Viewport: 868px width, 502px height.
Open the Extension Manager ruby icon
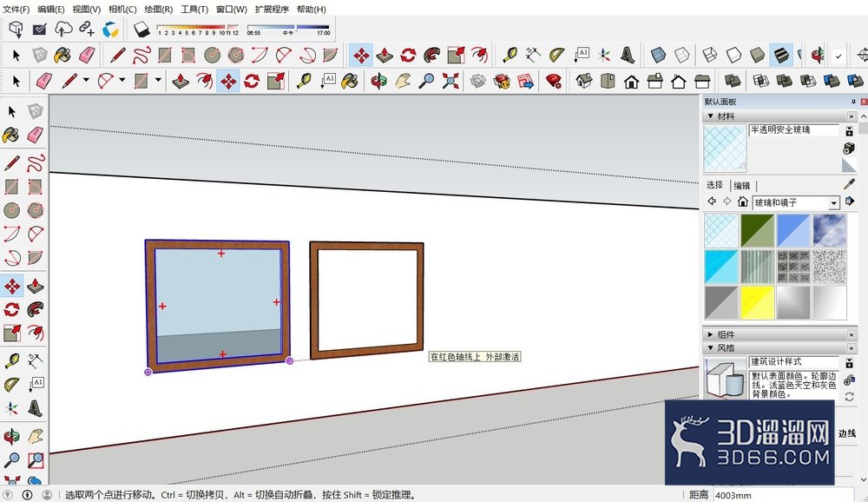point(553,82)
